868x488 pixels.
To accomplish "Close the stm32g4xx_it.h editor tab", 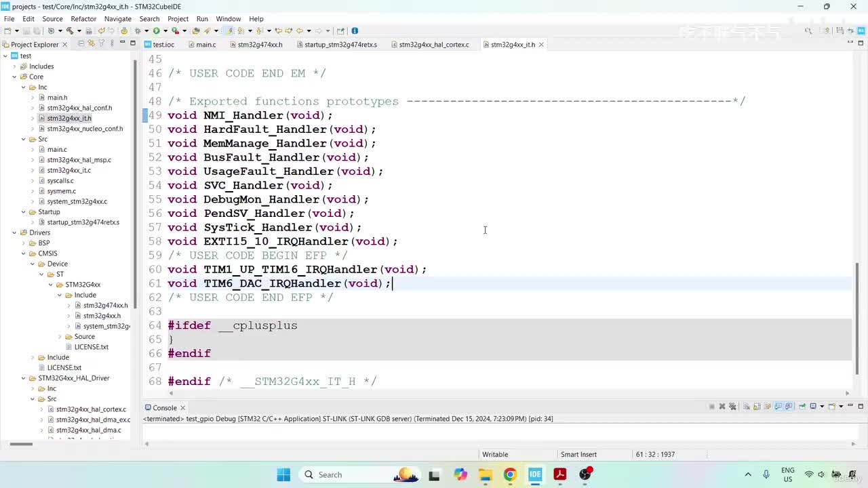I will [541, 45].
